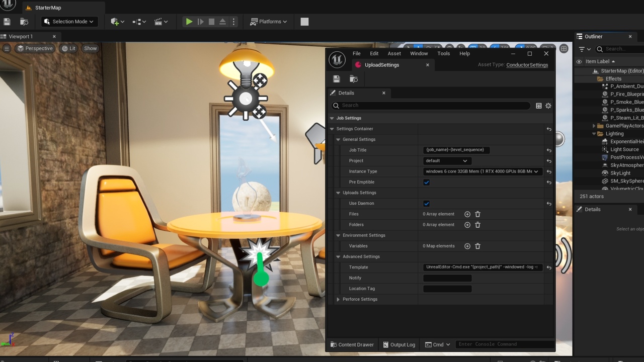Open the ConductorSettings asset type link
The width and height of the screenshot is (644, 362).
(527, 65)
